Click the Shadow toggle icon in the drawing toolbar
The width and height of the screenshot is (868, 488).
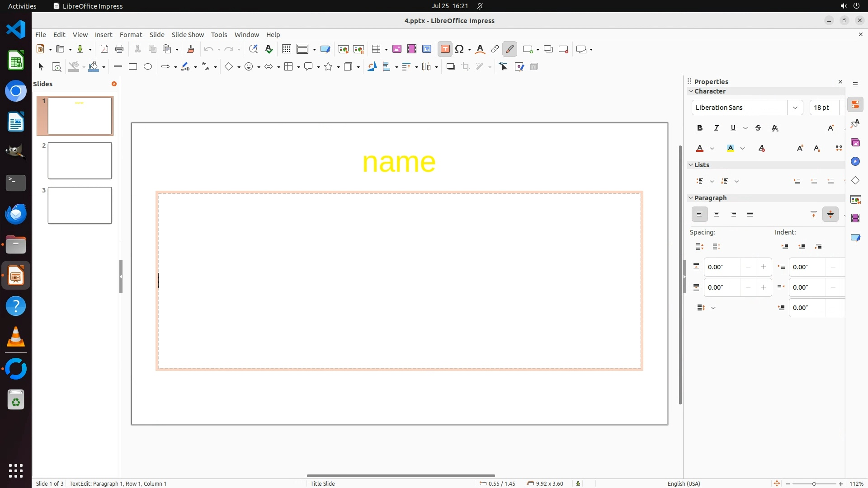point(450,67)
